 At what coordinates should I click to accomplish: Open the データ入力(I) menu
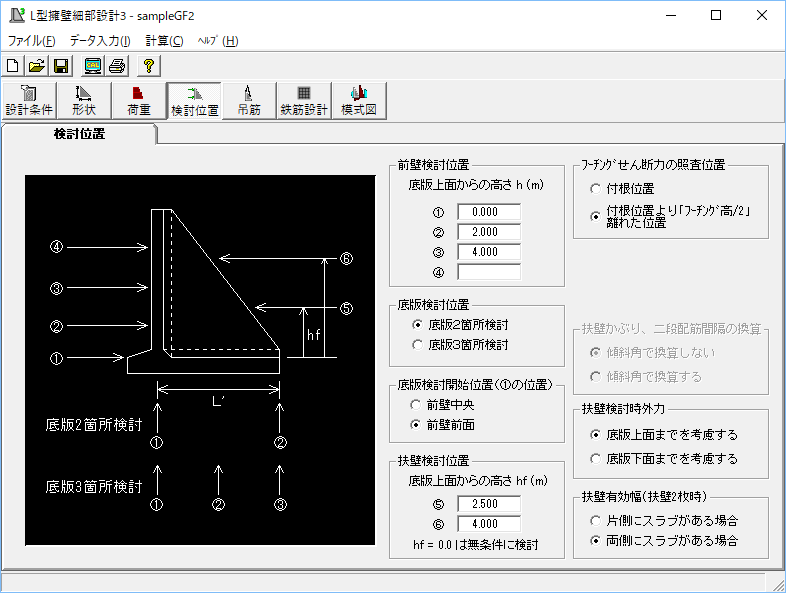[100, 41]
